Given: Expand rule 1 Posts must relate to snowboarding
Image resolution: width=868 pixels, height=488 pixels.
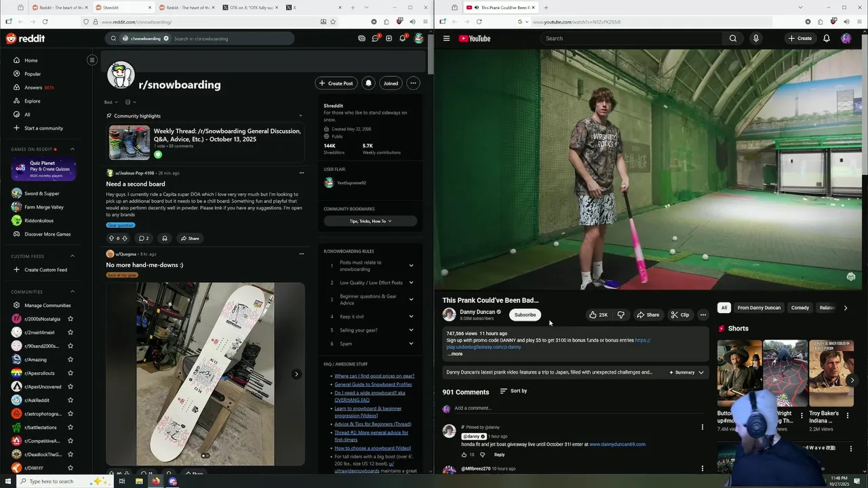Looking at the screenshot, I should click(x=411, y=266).
